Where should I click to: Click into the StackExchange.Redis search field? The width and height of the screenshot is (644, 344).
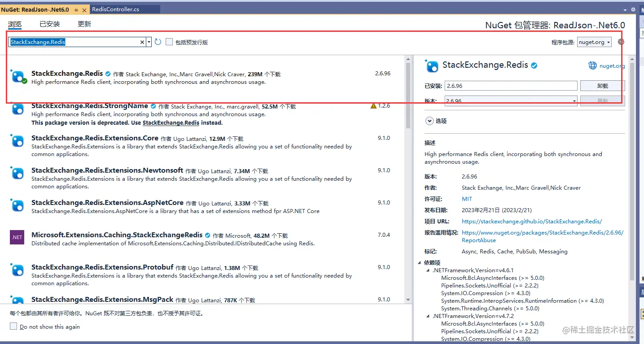point(74,42)
